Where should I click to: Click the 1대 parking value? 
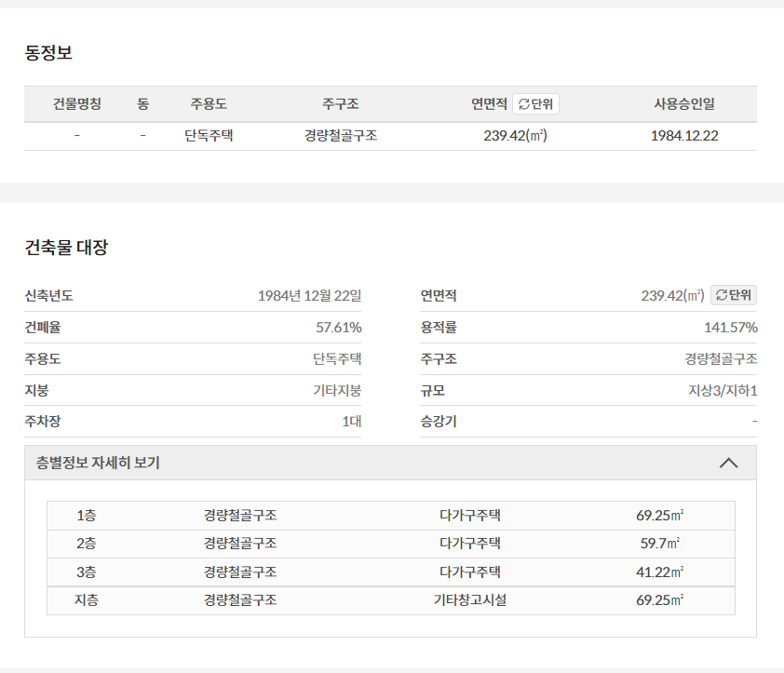point(352,422)
